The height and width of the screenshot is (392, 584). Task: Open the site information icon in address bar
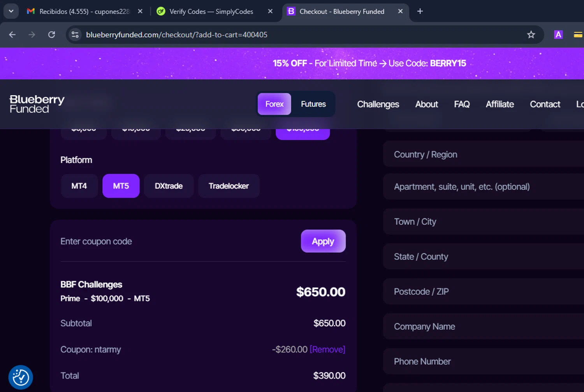click(x=75, y=35)
